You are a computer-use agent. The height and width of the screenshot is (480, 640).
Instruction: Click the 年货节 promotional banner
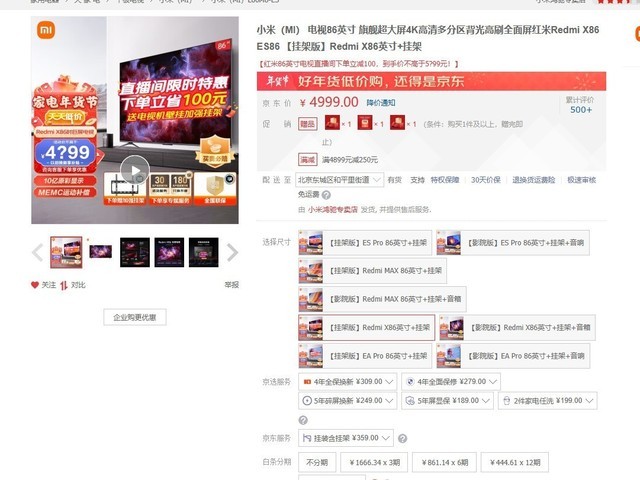(x=431, y=81)
